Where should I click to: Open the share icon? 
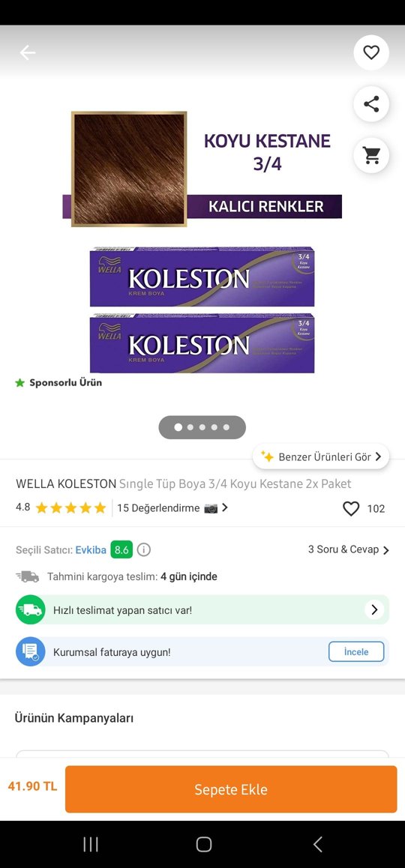(371, 104)
